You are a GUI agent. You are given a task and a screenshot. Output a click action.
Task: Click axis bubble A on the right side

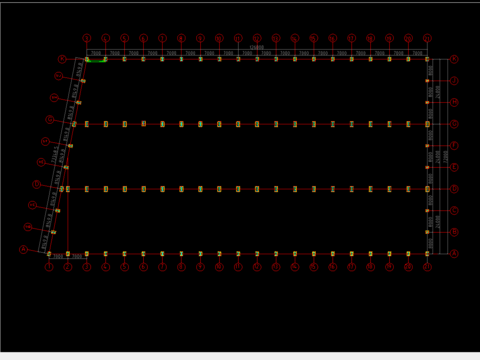454,254
